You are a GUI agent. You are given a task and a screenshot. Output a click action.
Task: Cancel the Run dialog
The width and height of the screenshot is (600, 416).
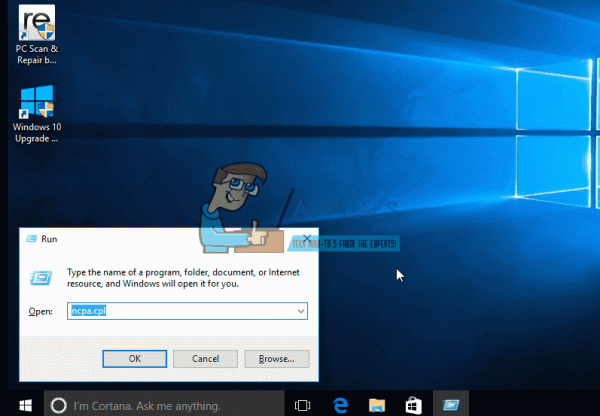pos(205,359)
